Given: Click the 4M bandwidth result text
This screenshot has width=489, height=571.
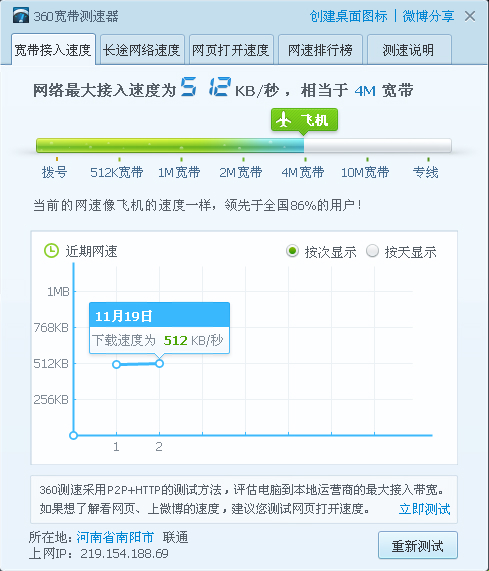Looking at the screenshot, I should [365, 90].
